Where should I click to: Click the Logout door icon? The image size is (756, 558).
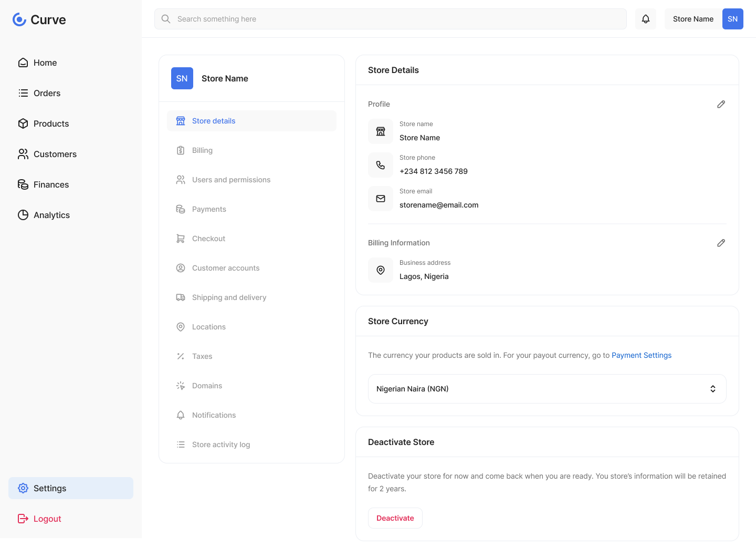pos(23,519)
